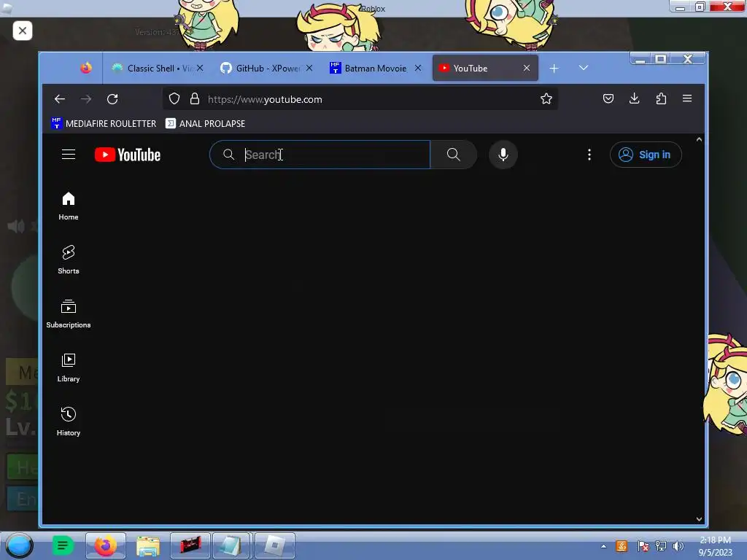Click the site padlock icon
This screenshot has height=560, width=747.
[194, 98]
